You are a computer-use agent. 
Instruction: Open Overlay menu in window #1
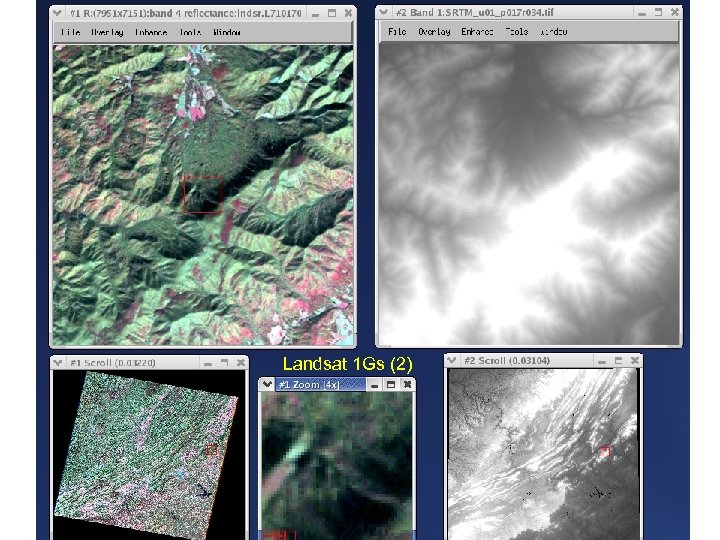[107, 32]
